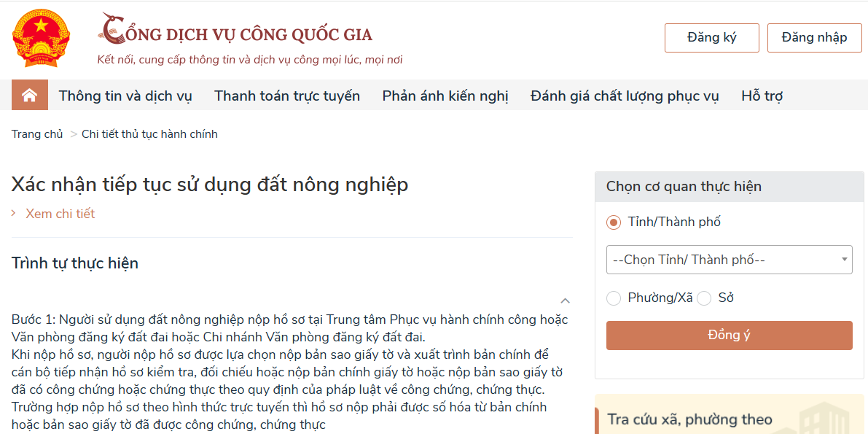868x434 pixels.
Task: Go to Trang chủ breadcrumb link
Action: point(37,134)
